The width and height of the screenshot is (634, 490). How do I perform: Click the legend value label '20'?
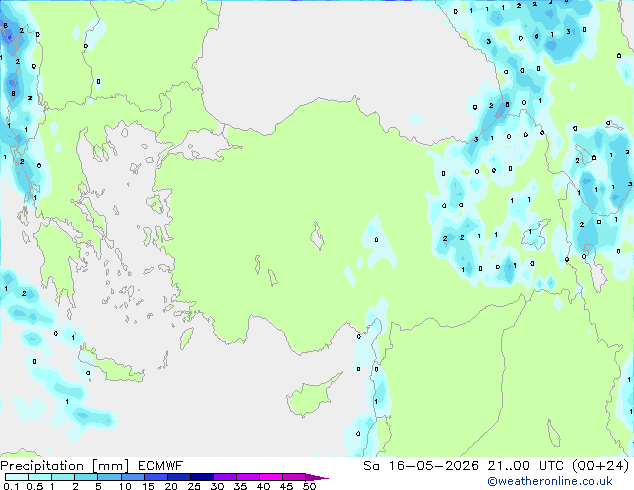point(171,486)
